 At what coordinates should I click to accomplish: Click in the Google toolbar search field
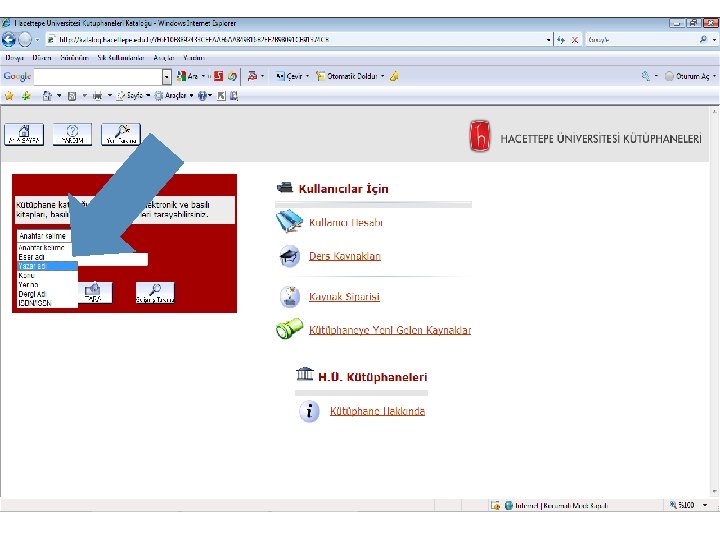[x=98, y=77]
